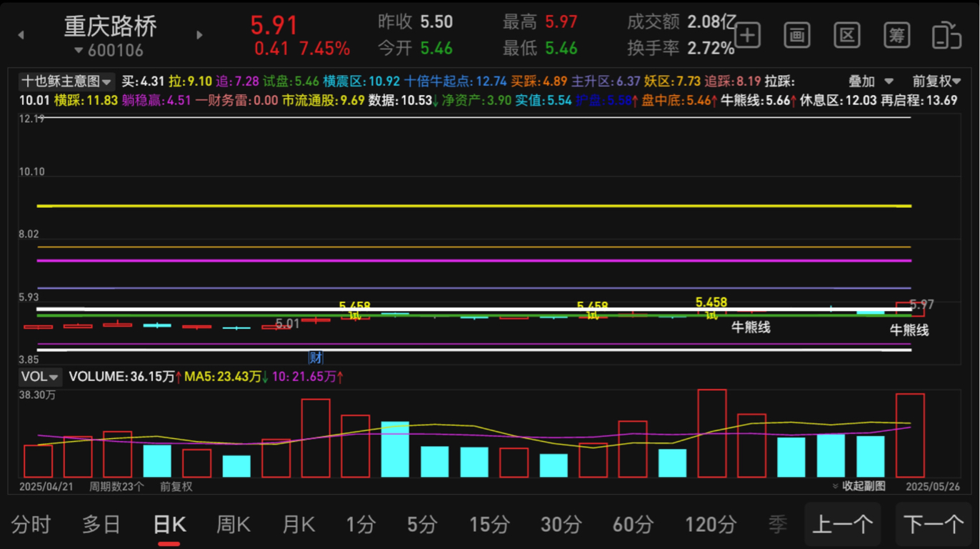Viewport: 980px width, 549px height.
Task: Open the drawing tools 画 icon
Action: (797, 35)
